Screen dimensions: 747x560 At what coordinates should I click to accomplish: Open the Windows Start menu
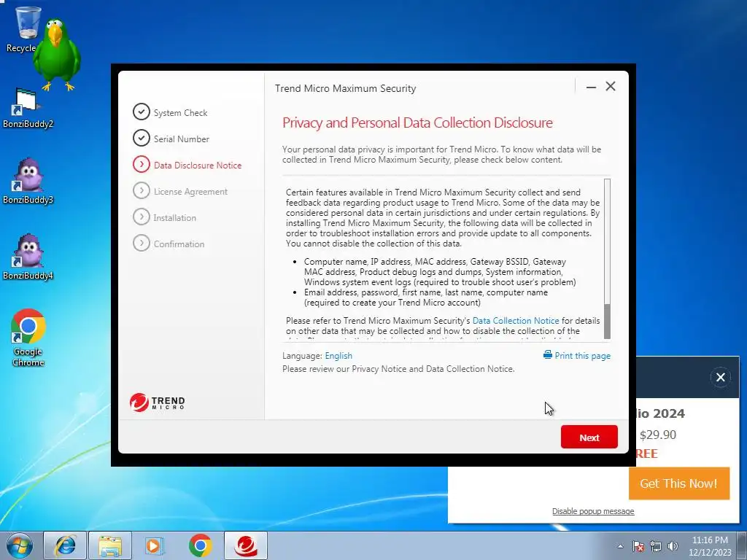point(20,545)
